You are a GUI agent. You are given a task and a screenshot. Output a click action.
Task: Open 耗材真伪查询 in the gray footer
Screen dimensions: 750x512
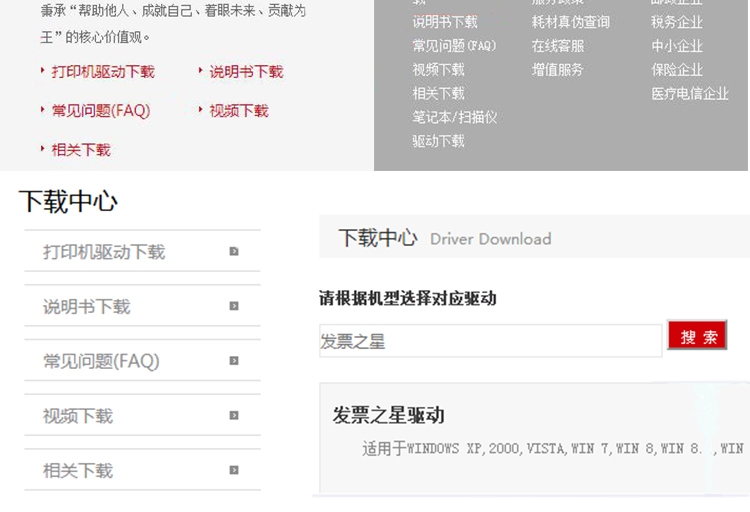point(570,22)
